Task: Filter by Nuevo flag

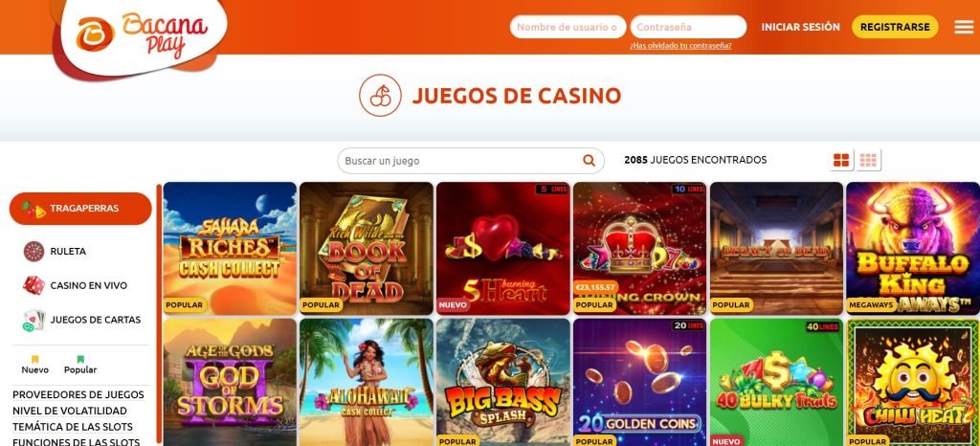Action: [x=35, y=365]
